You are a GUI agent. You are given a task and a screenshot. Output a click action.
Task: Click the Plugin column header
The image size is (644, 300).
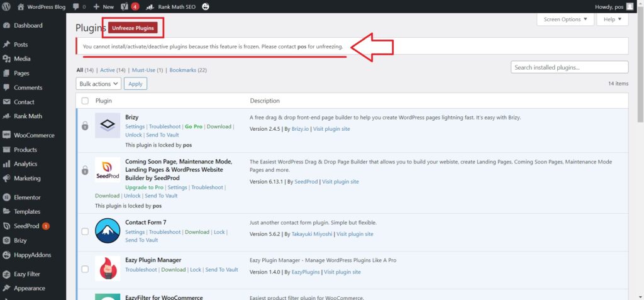point(104,101)
